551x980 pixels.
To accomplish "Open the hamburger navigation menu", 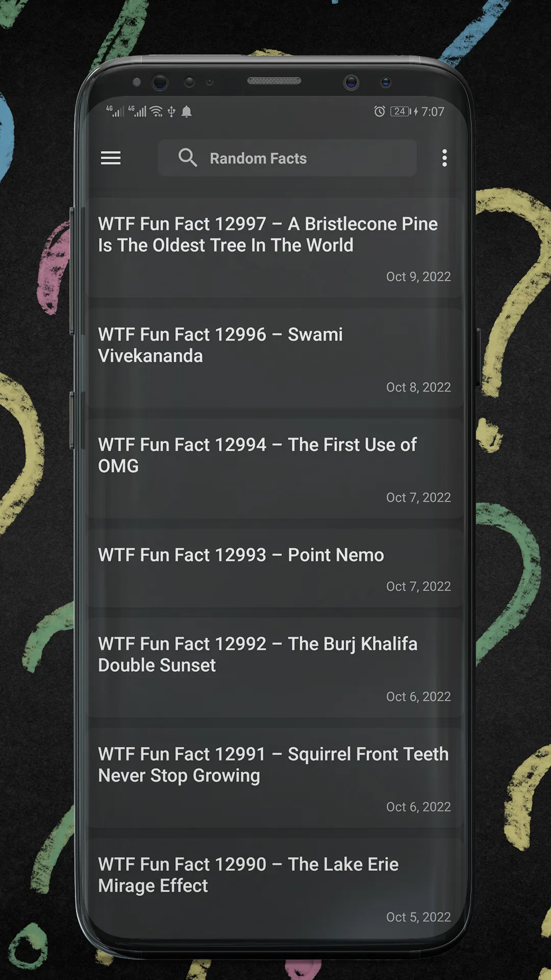I will click(x=111, y=158).
